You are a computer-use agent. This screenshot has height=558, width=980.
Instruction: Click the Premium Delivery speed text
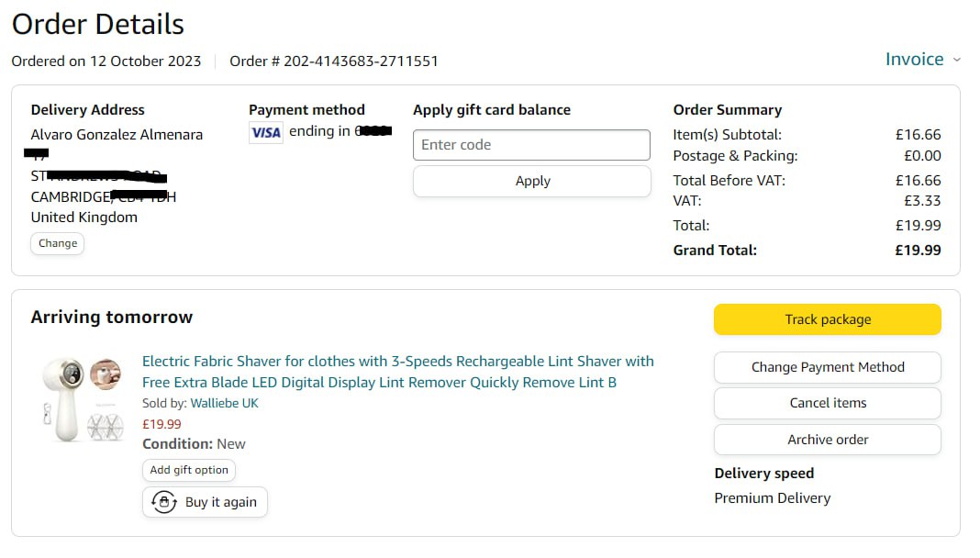(x=773, y=498)
